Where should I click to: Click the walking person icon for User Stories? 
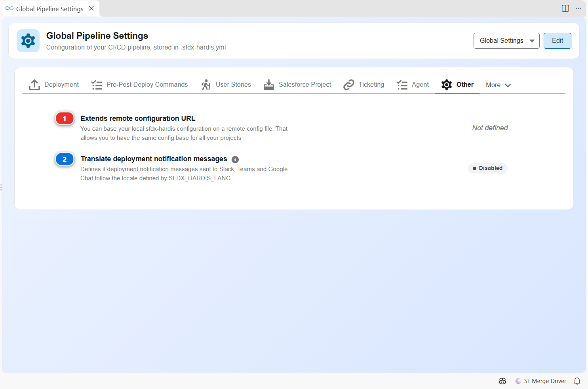point(206,85)
